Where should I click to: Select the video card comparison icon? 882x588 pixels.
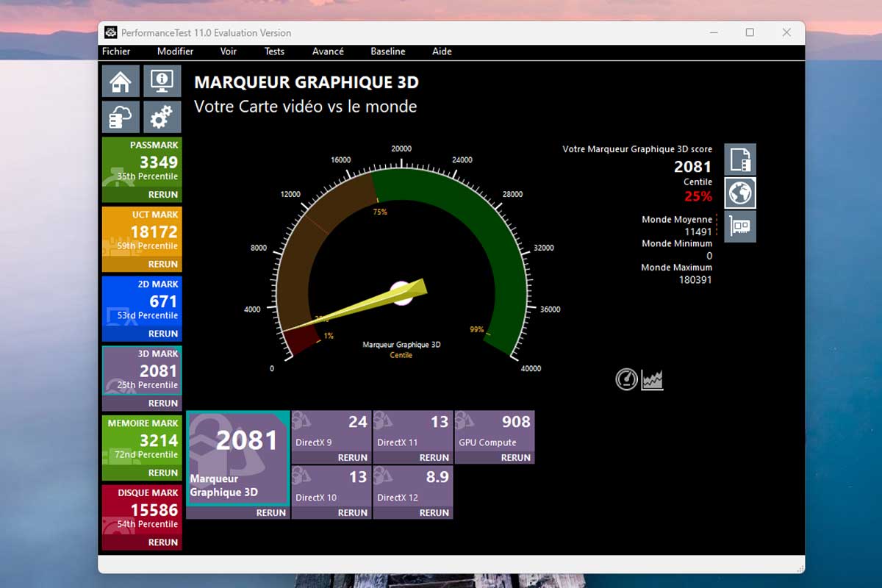740,226
